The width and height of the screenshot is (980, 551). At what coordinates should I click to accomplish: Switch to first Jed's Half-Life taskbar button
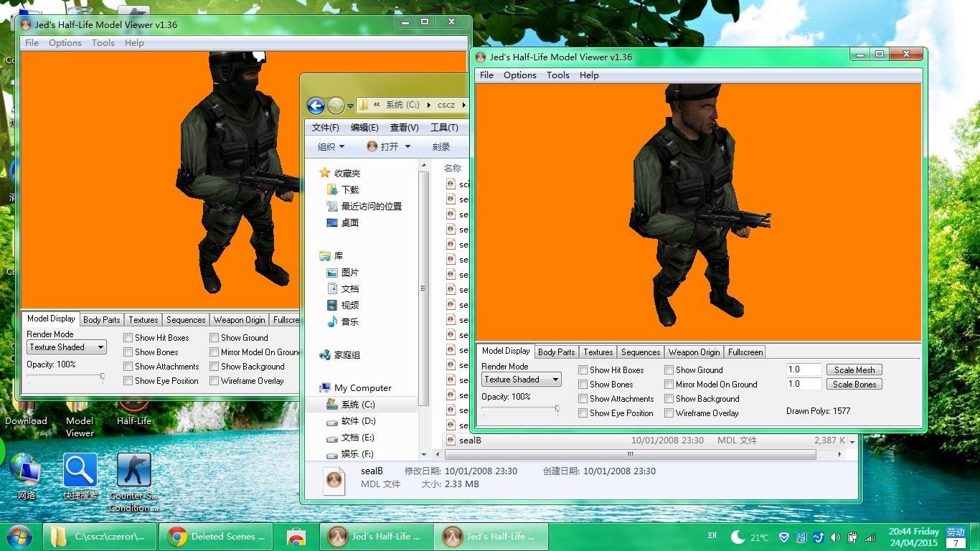tap(377, 536)
